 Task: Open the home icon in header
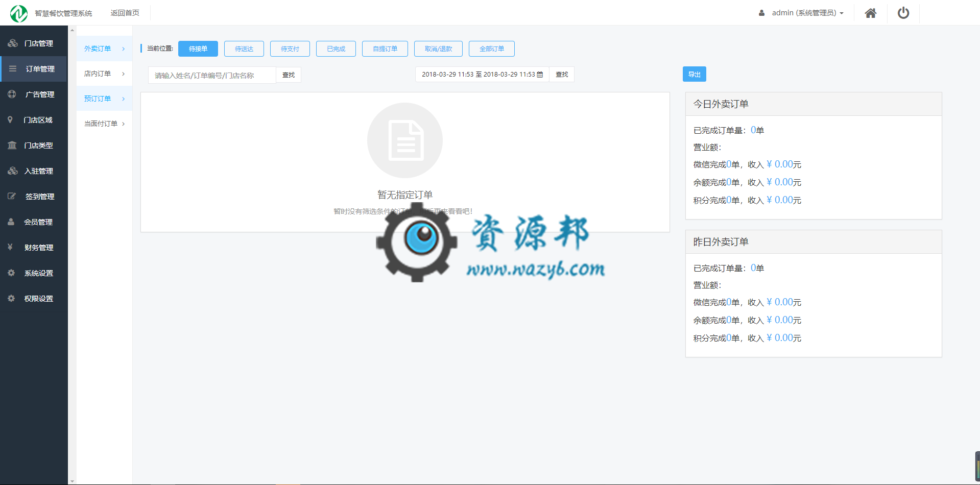click(x=871, y=13)
